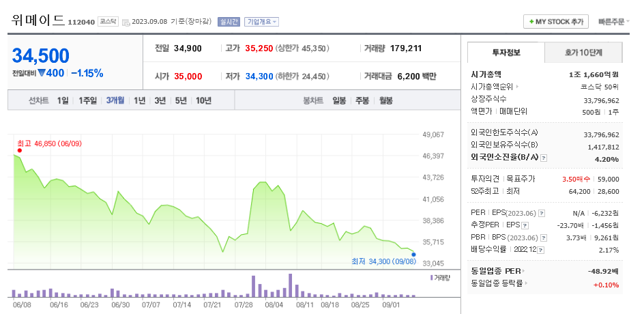Switch to the 호가10단계 tab
The width and height of the screenshot is (644, 314).
point(583,53)
